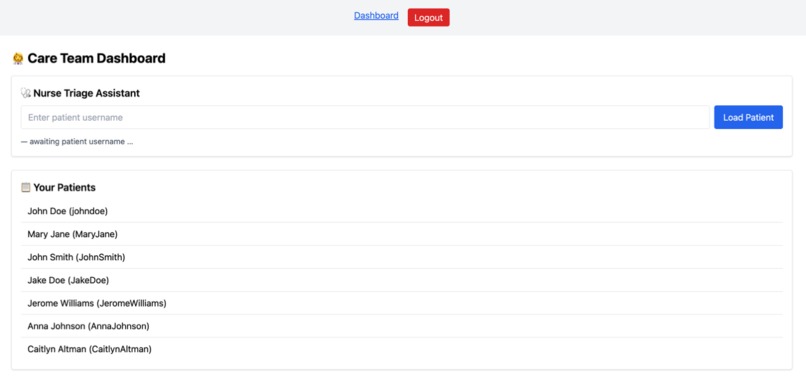806x382 pixels.
Task: Select patient Jerome Williams (JeromeWilliams)
Action: tap(401, 303)
